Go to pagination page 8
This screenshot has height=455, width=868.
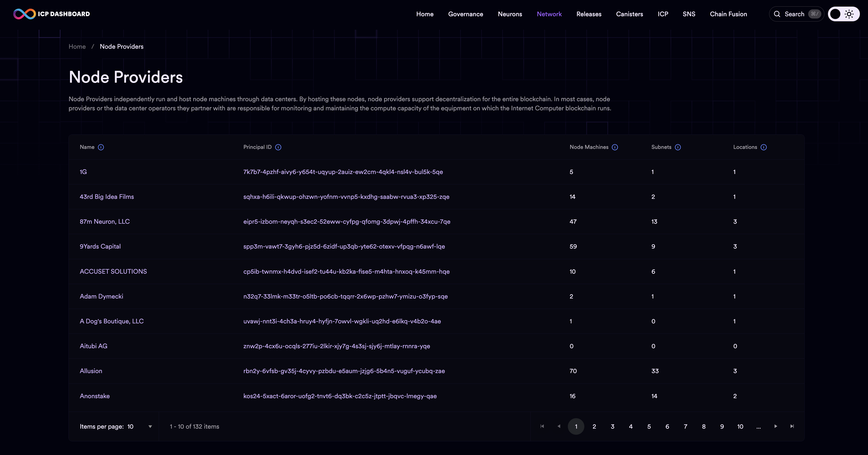(703, 426)
